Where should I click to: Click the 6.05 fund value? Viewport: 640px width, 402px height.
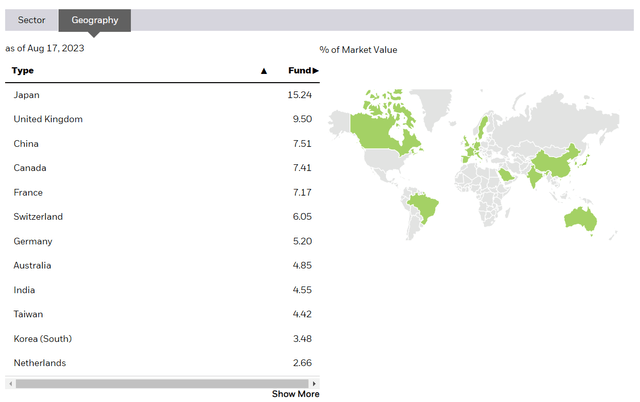302,217
